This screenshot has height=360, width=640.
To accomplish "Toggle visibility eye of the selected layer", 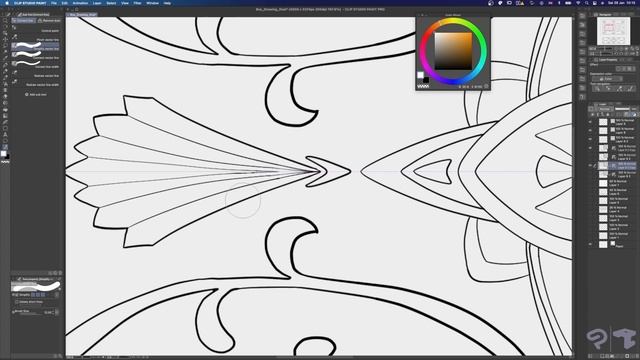I will tap(590, 165).
